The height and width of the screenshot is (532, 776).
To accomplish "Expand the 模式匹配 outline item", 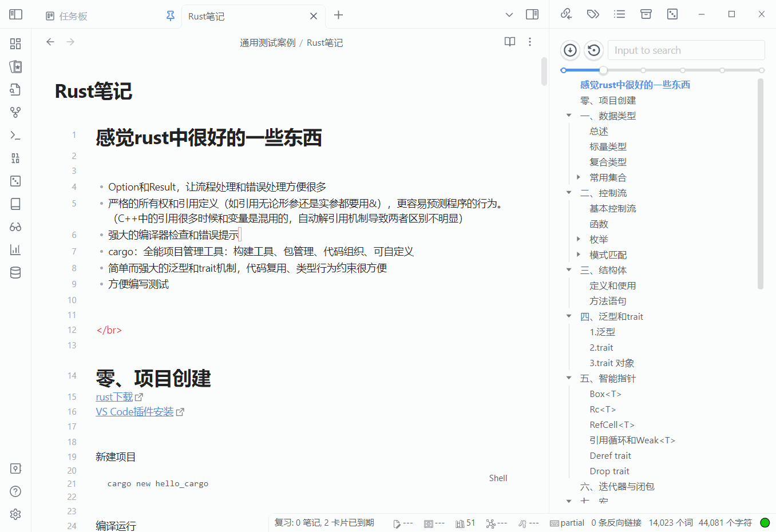I will [579, 255].
